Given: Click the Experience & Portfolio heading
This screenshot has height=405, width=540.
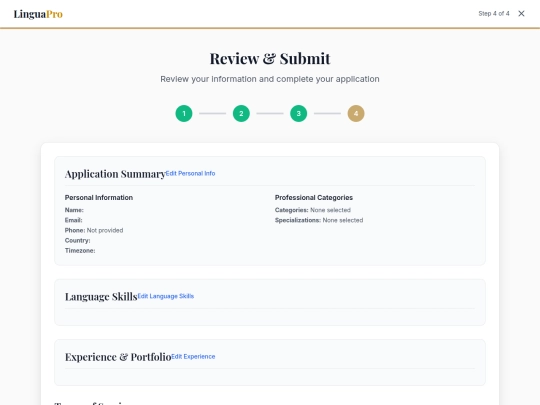Looking at the screenshot, I should (118, 357).
